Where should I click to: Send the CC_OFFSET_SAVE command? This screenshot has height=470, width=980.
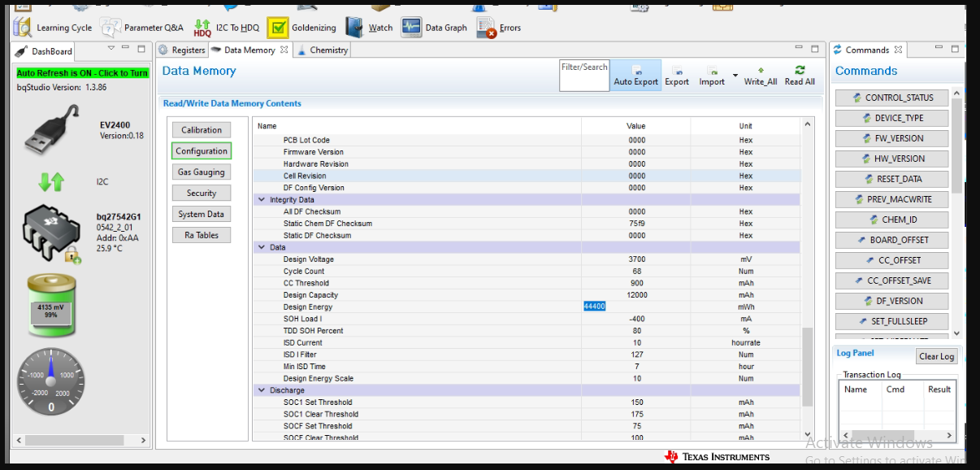(x=891, y=281)
